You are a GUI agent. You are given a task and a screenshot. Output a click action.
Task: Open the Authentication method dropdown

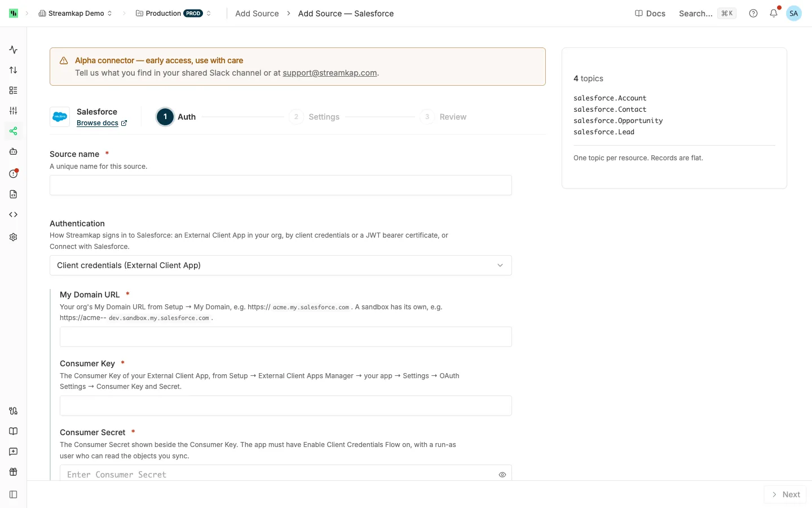(281, 265)
